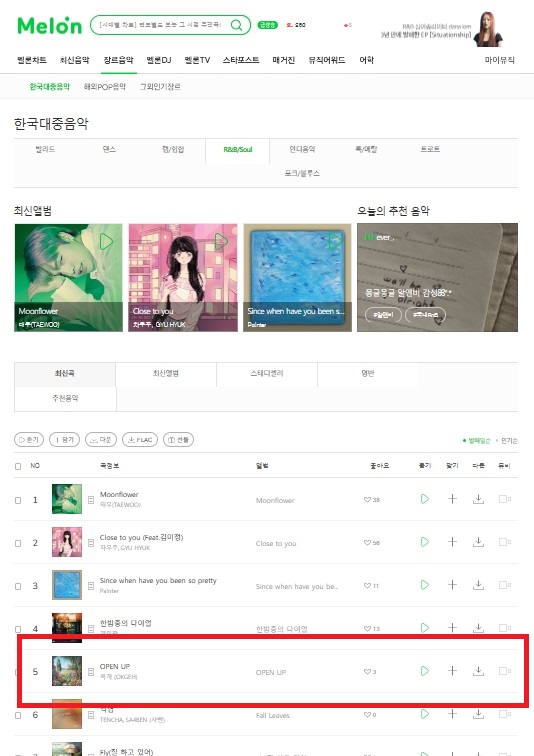This screenshot has width=534, height=756.
Task: Click the Melon logo
Action: click(x=50, y=26)
